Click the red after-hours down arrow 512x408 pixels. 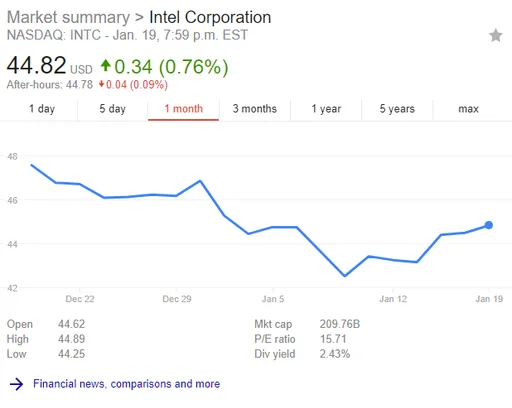(101, 84)
